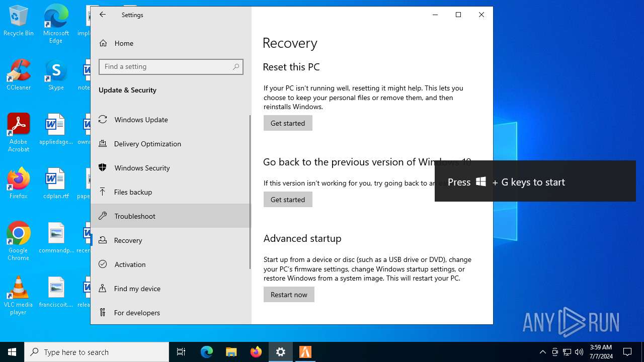
Task: Open Skype desktop shortcut
Action: (56, 75)
